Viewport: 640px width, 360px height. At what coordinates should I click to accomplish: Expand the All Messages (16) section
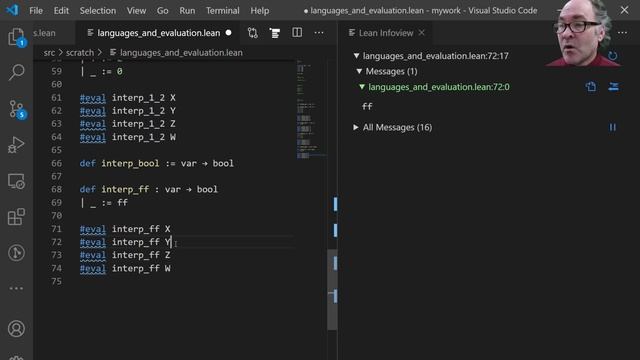coord(356,127)
